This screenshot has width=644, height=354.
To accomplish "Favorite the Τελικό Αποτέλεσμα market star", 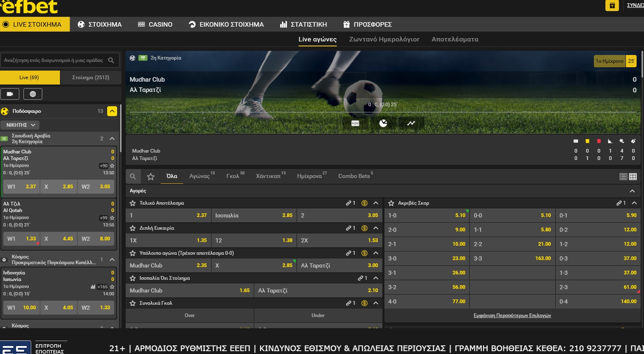I will (x=133, y=203).
